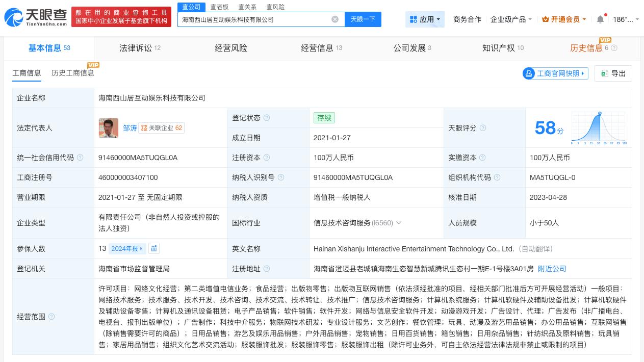This screenshot has width=644, height=362.
Task: Open notifications via the bell icon
Action: tap(600, 19)
